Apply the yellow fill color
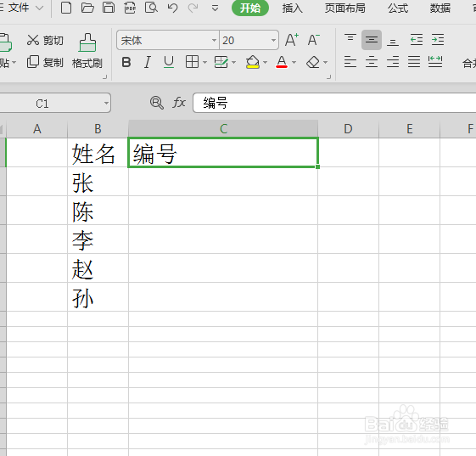 pos(253,62)
